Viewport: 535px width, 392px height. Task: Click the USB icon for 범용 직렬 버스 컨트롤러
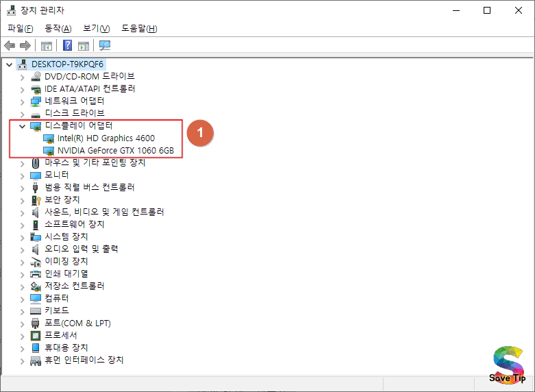[35, 188]
